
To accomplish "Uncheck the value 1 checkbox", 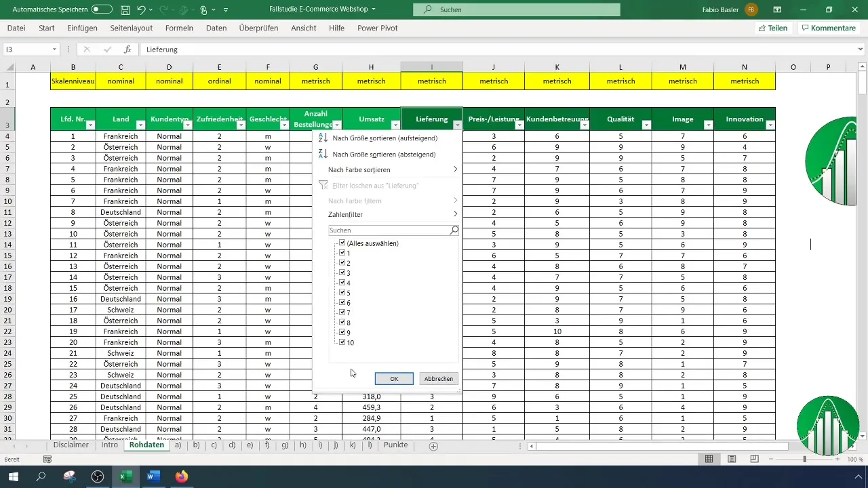I will (x=342, y=253).
